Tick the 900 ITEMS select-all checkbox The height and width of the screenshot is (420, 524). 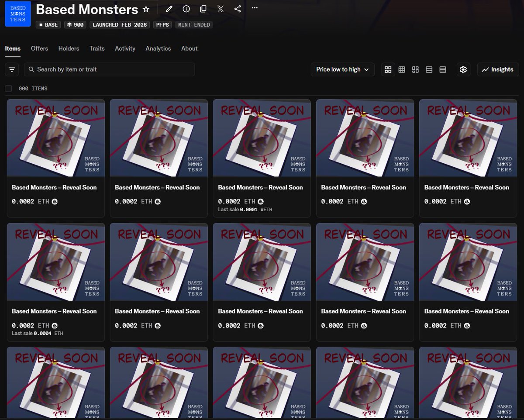coord(9,89)
